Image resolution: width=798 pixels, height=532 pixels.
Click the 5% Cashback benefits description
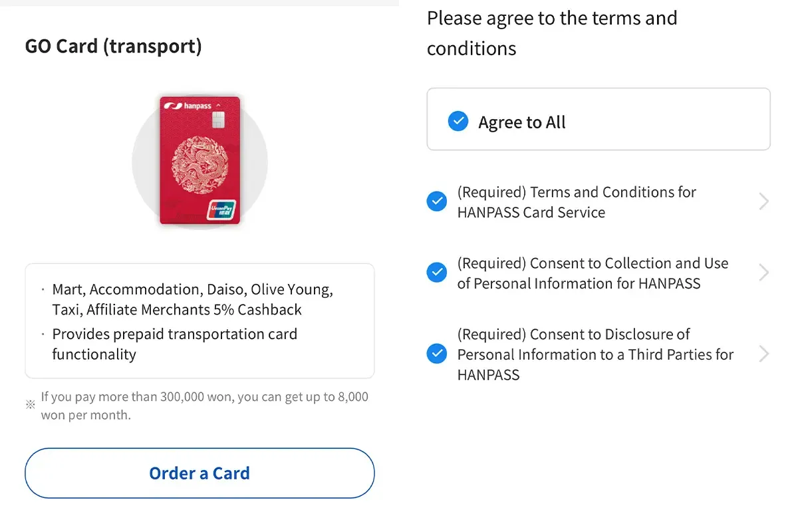(x=192, y=300)
